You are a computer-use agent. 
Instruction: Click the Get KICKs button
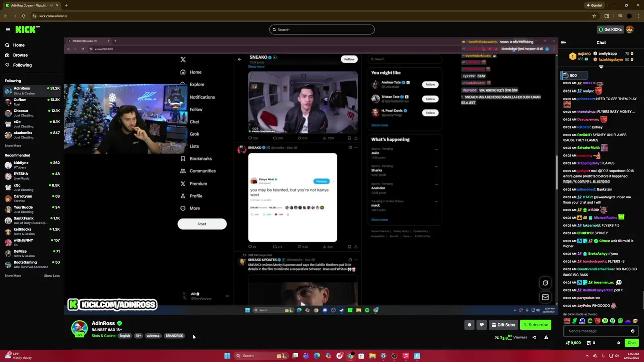pos(610,29)
